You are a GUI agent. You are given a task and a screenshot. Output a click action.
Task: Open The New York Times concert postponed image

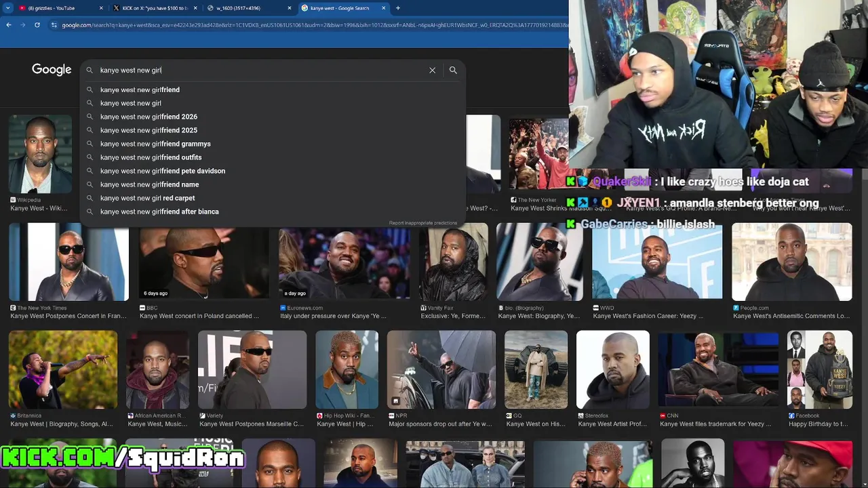(x=68, y=262)
